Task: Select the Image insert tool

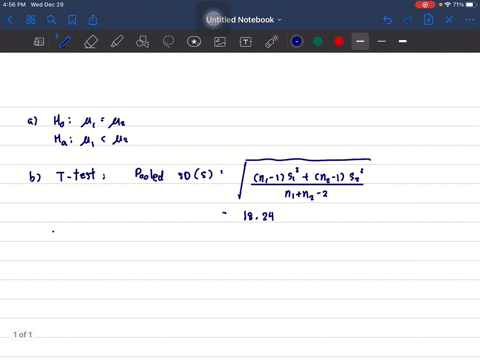Action: click(220, 42)
